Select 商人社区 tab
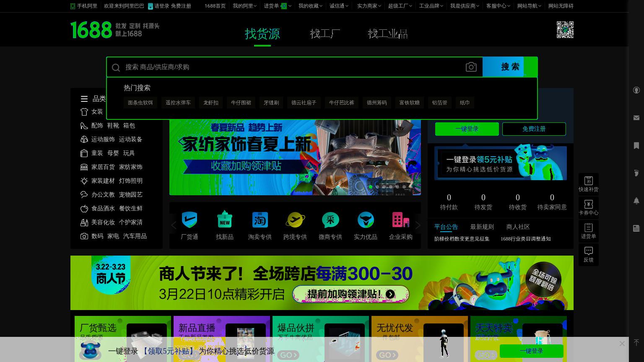This screenshot has height=362, width=644. coord(518,227)
